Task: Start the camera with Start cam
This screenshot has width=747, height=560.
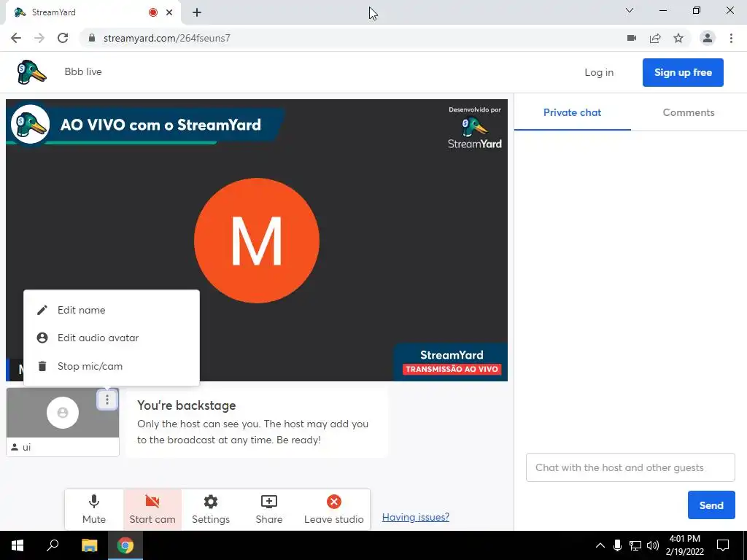Action: [x=152, y=510]
